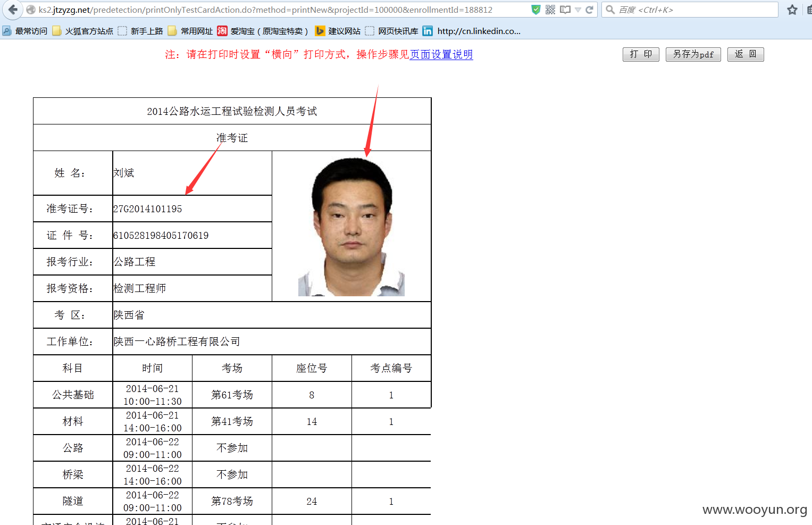Click the 考点编号 column header
812x525 pixels.
391,368
